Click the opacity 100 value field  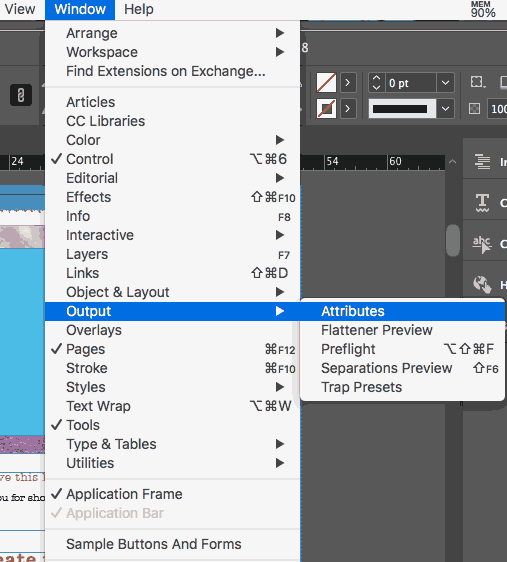point(497,108)
